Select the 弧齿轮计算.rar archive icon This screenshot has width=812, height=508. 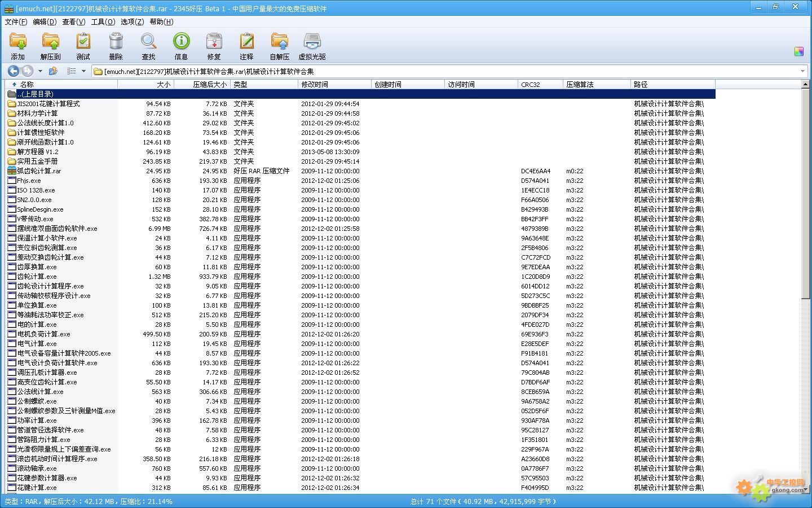click(x=12, y=171)
